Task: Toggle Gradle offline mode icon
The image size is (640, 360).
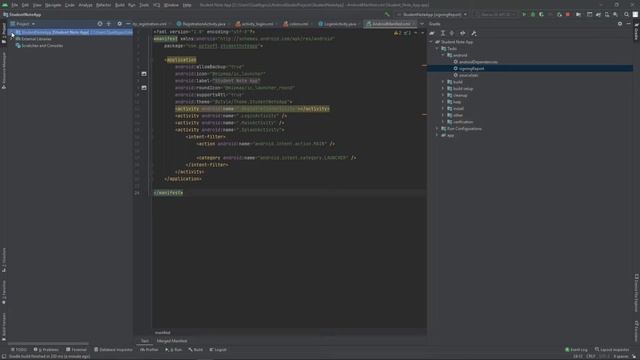Action: (462, 33)
